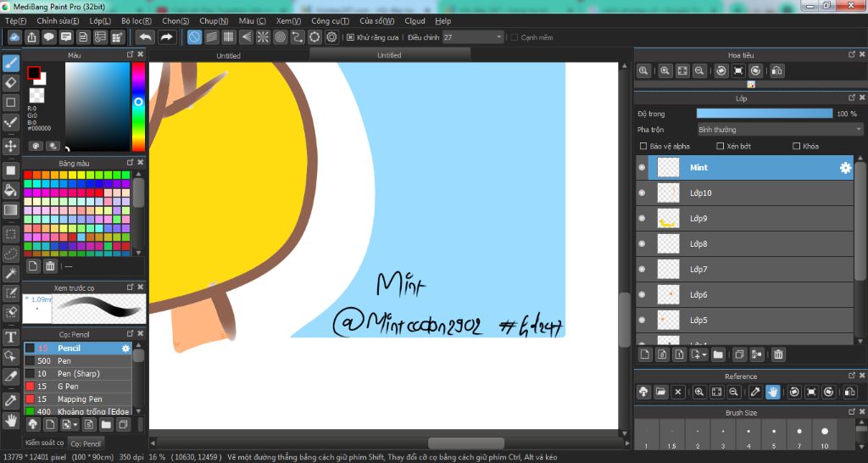The width and height of the screenshot is (868, 463).
Task: Pick red swatch in Bảng màu palette
Action: (x=28, y=175)
